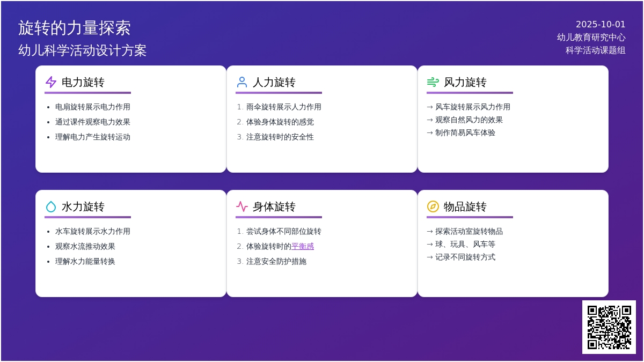Select the 风力旋转 card heading
The height and width of the screenshot is (362, 644).
[x=465, y=83]
